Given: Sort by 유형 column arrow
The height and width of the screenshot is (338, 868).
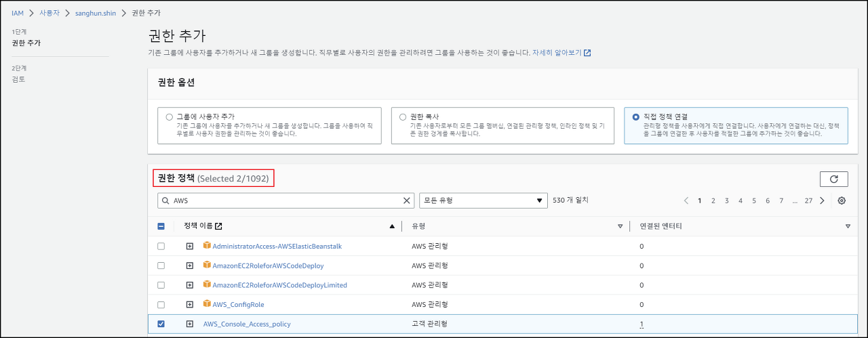Looking at the screenshot, I should click(620, 226).
